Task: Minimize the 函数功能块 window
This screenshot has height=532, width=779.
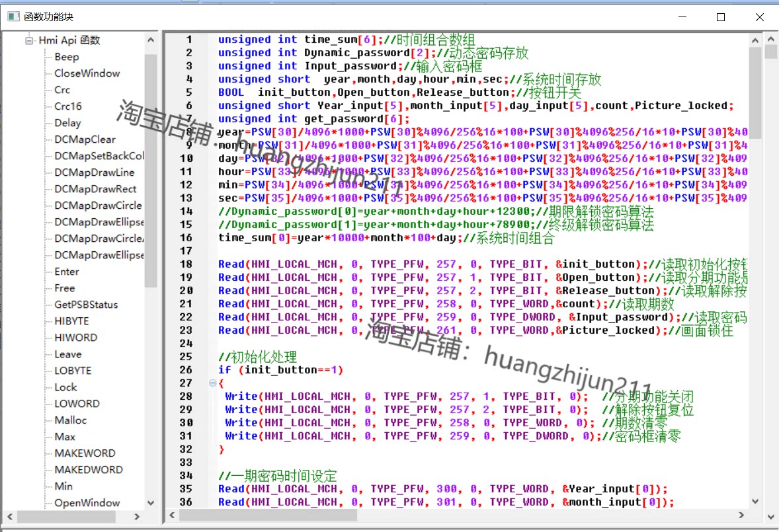Action: pyautogui.click(x=682, y=17)
